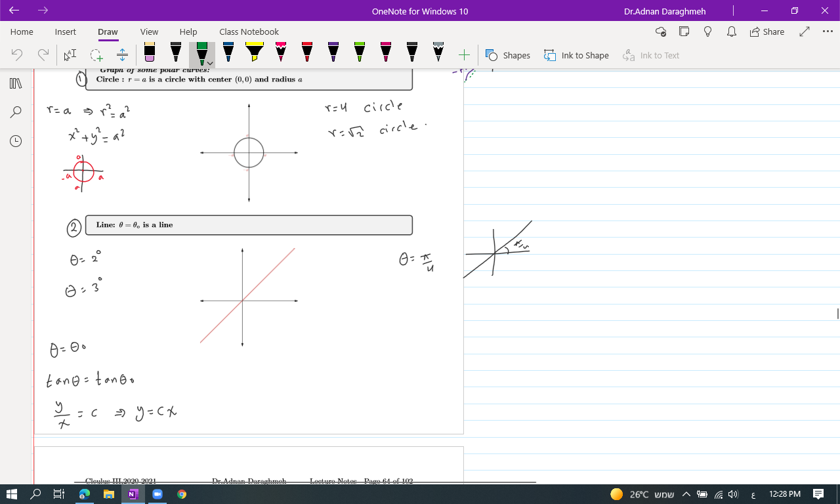Image resolution: width=840 pixels, height=504 pixels.
Task: Click the 12:28 PM taskbar clock
Action: coord(785,494)
